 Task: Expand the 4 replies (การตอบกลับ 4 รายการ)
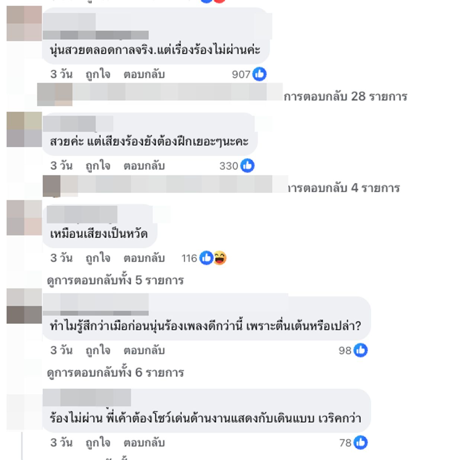coord(344,188)
